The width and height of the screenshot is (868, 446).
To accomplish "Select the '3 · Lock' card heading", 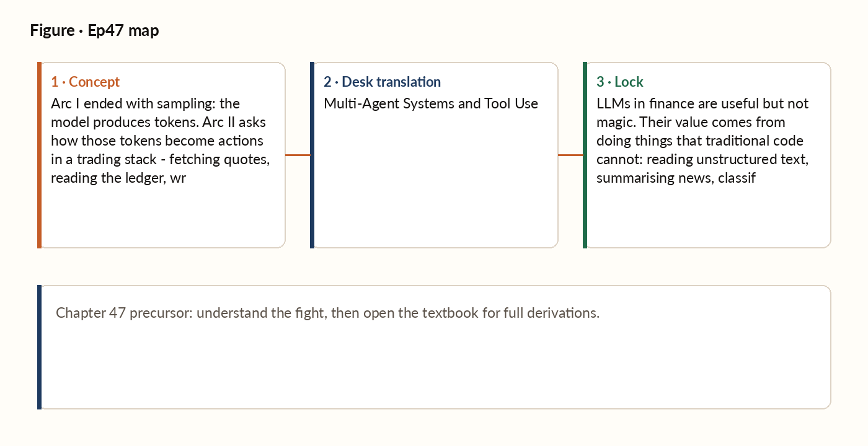I will [620, 82].
